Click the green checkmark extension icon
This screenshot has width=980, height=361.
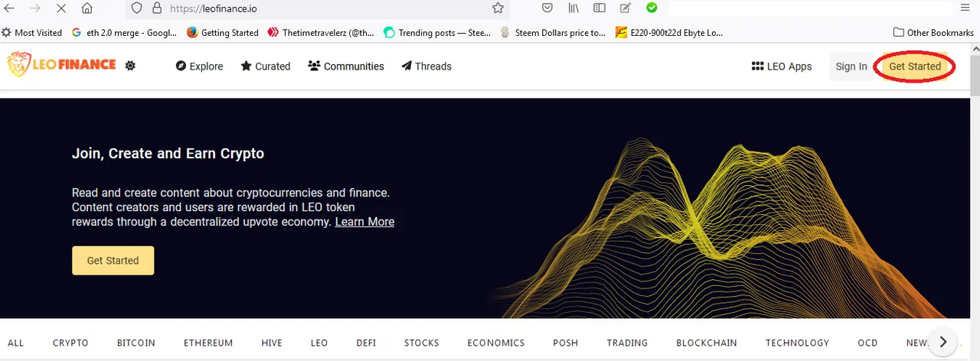pos(652,8)
